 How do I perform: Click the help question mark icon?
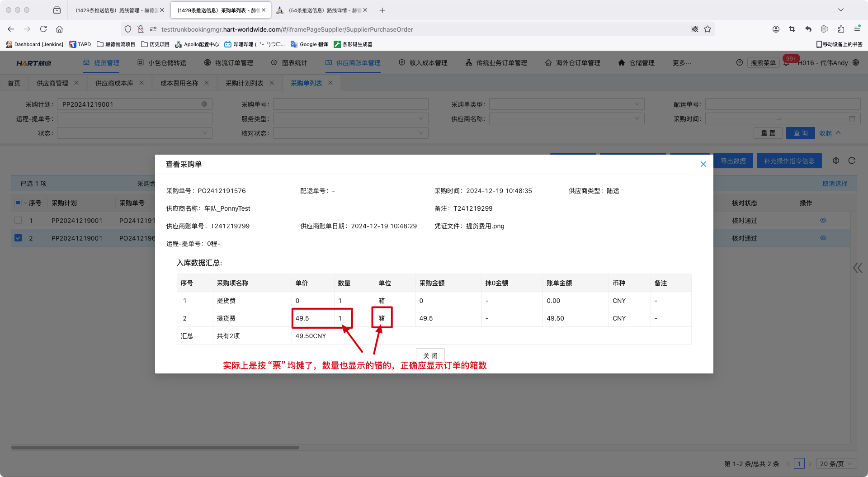739,63
